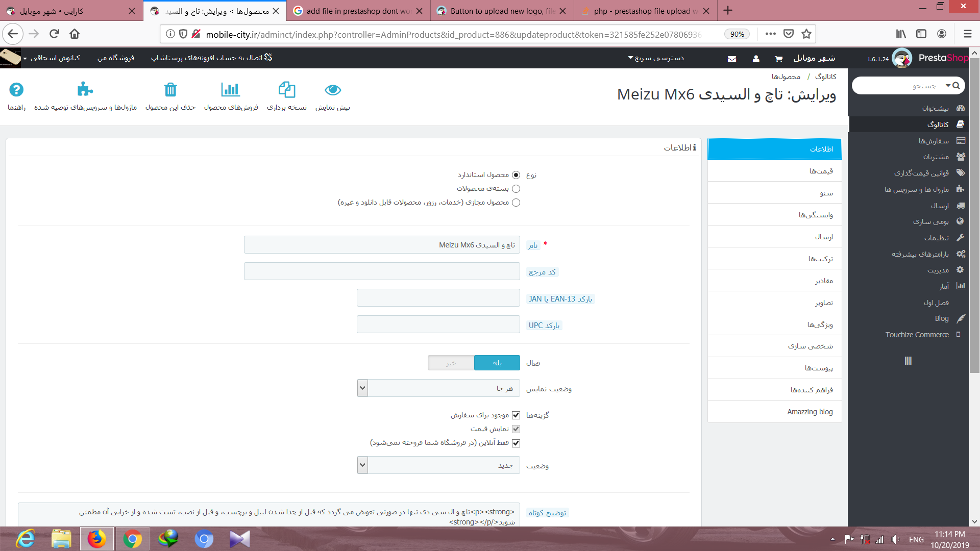Image resolution: width=980 pixels, height=551 pixels.
Task: Click Catalog (کاتالوگ) breadcrumb link
Action: 826,77
